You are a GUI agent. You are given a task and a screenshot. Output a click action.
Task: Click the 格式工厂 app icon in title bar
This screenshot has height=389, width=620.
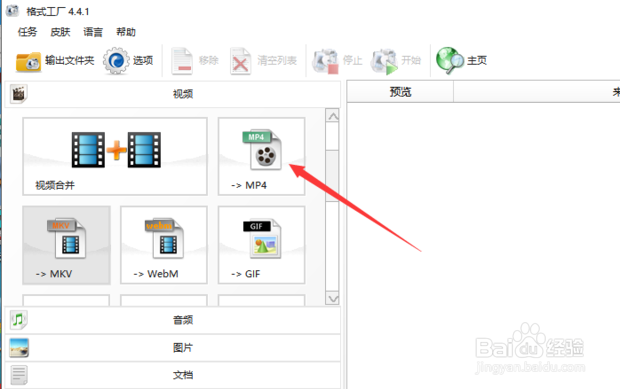pos(13,11)
